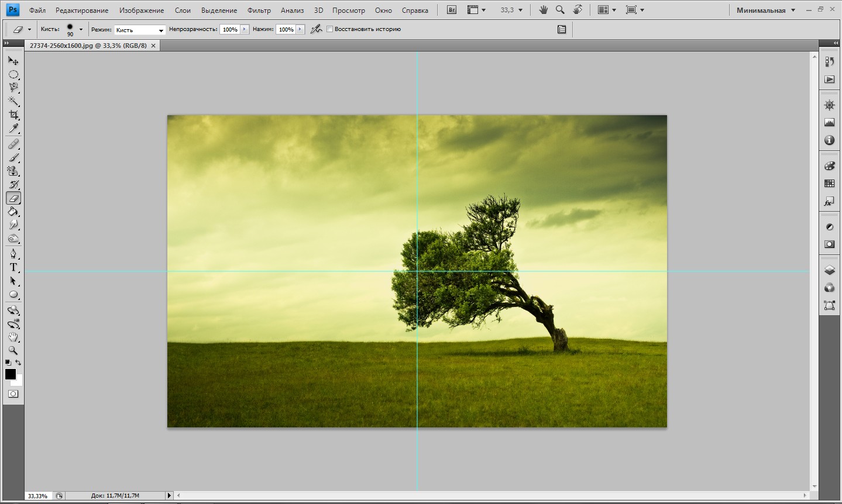
Task: Select the Elliptical Marquee tool
Action: click(x=13, y=74)
